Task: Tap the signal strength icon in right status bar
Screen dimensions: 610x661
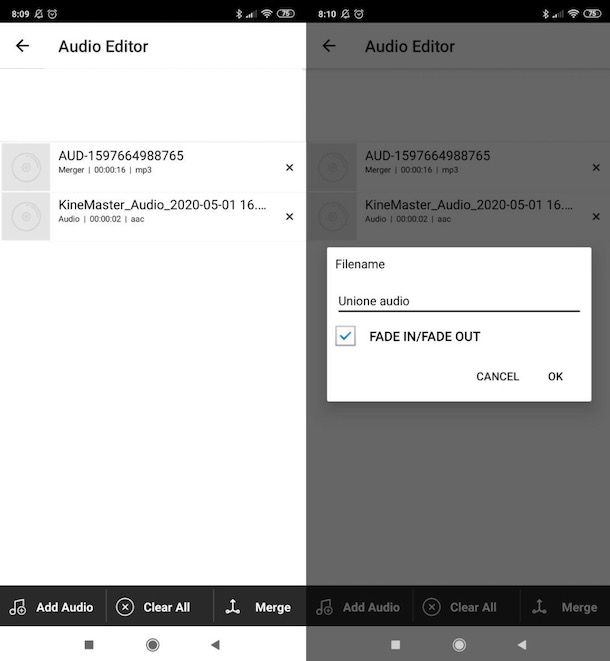Action: click(x=558, y=14)
